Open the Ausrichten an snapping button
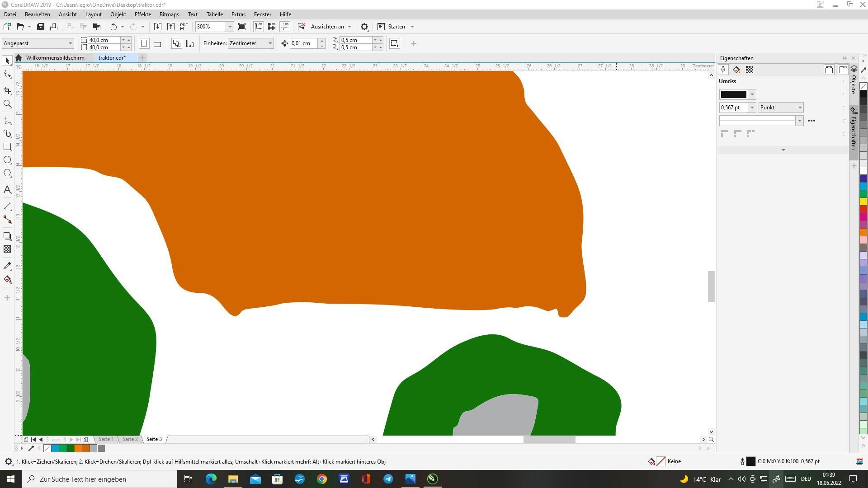The image size is (868, 488). pyautogui.click(x=327, y=27)
